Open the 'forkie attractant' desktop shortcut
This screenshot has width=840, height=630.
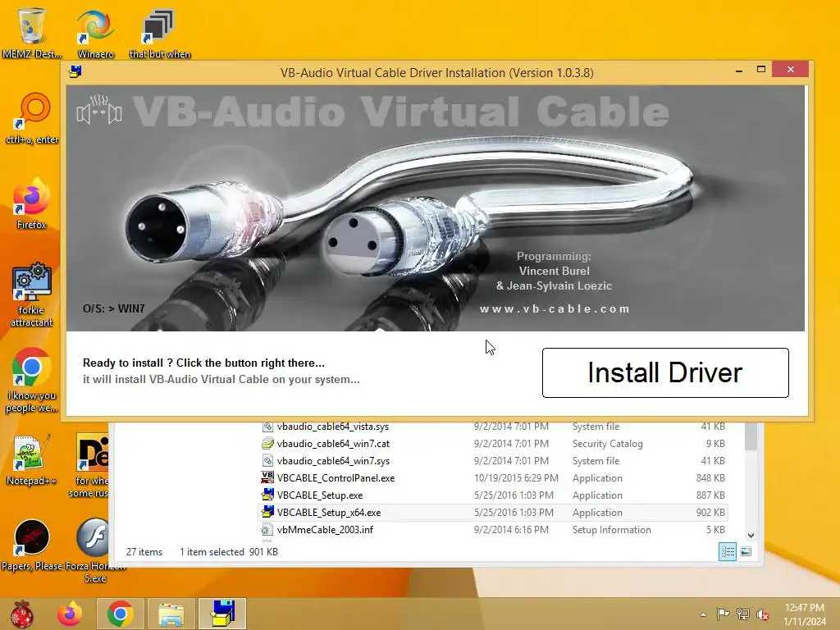pyautogui.click(x=31, y=294)
